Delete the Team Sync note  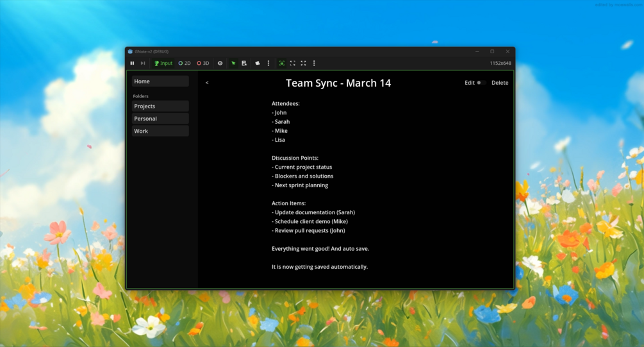(500, 83)
